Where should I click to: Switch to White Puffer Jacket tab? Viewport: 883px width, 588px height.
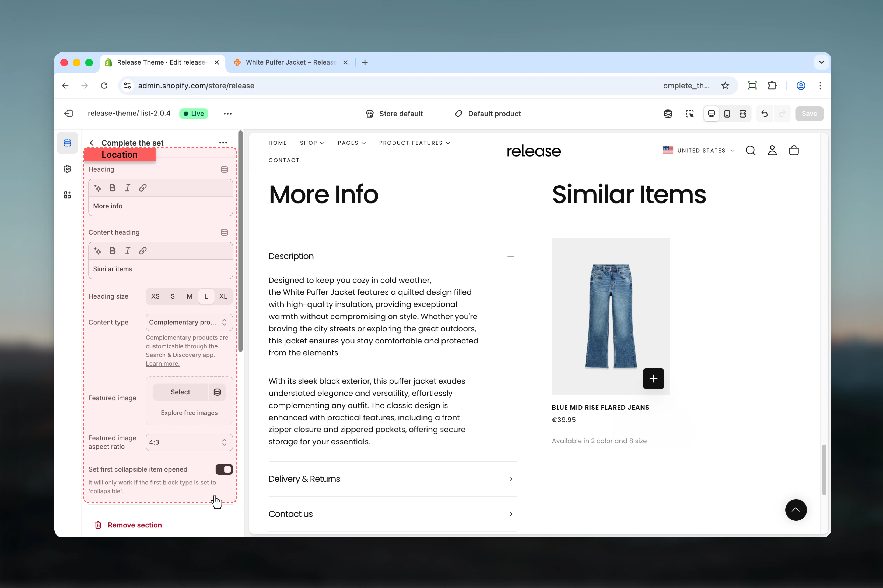pyautogui.click(x=291, y=62)
